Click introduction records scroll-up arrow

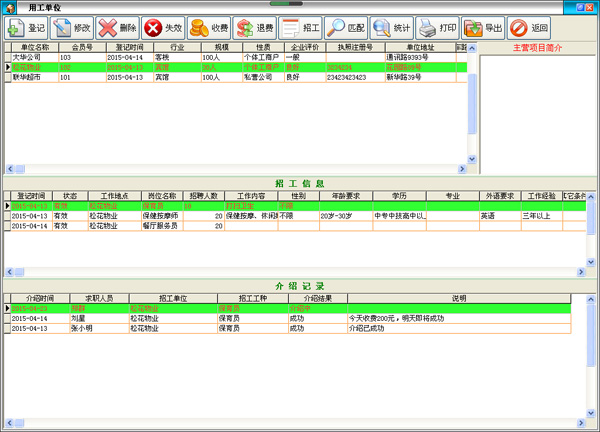coord(591,299)
